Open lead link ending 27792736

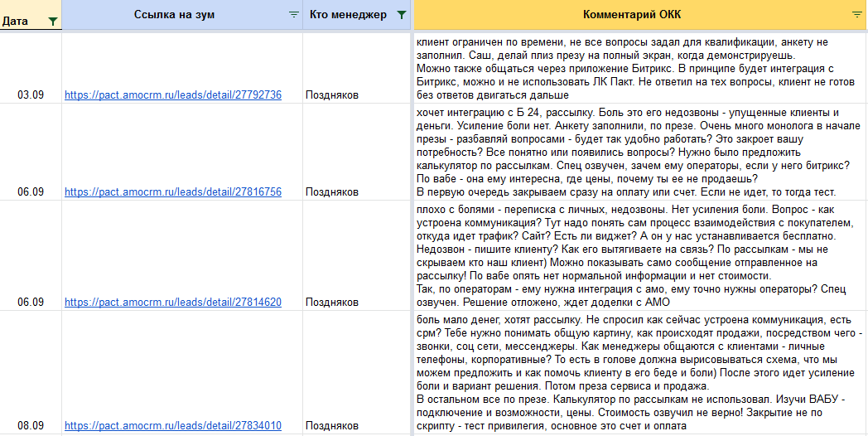173,94
